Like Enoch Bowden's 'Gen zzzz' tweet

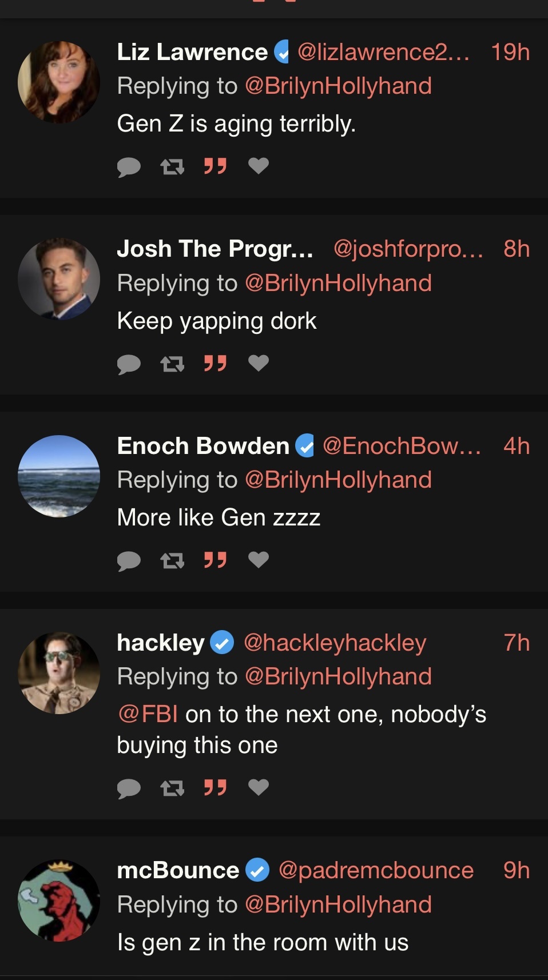pyautogui.click(x=259, y=560)
